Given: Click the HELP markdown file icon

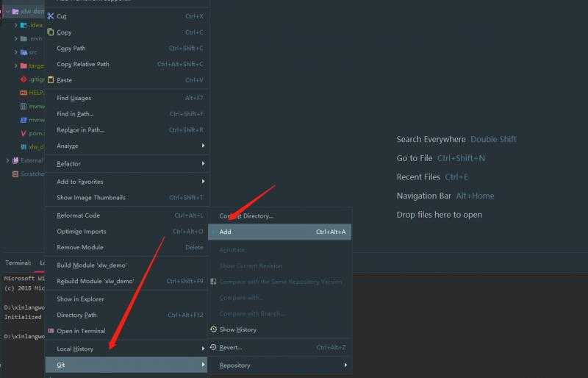Looking at the screenshot, I should (x=24, y=93).
